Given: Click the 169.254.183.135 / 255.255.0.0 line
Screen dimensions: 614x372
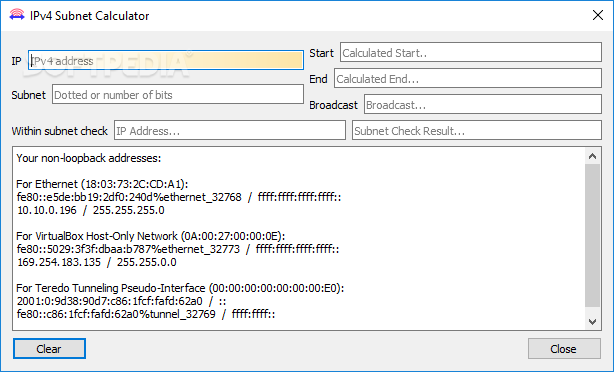Looking at the screenshot, I should (x=97, y=262).
